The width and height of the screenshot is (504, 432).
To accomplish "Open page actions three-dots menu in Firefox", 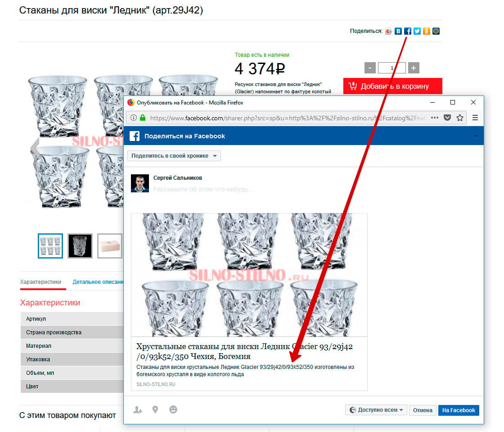I will tap(435, 118).
